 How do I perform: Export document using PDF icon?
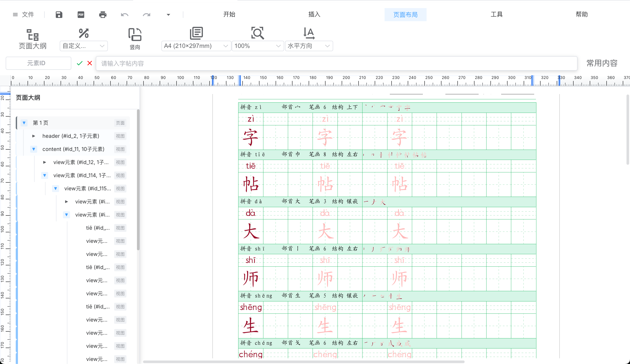click(81, 15)
